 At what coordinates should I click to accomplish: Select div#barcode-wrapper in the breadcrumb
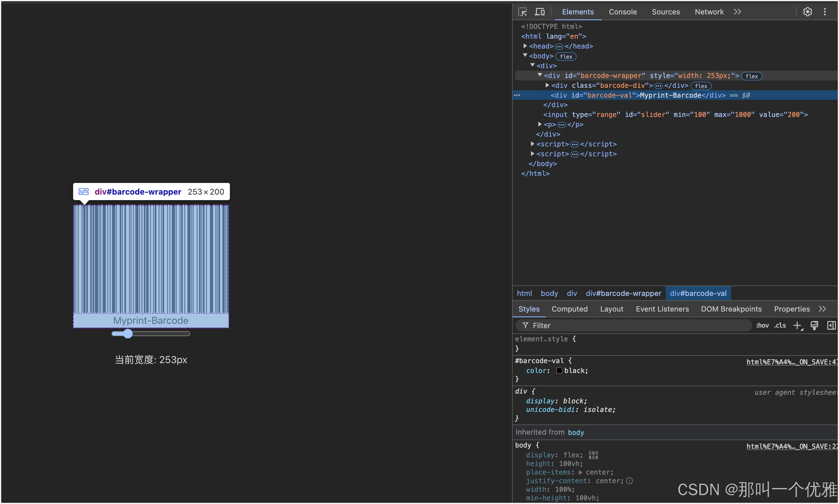pyautogui.click(x=623, y=293)
